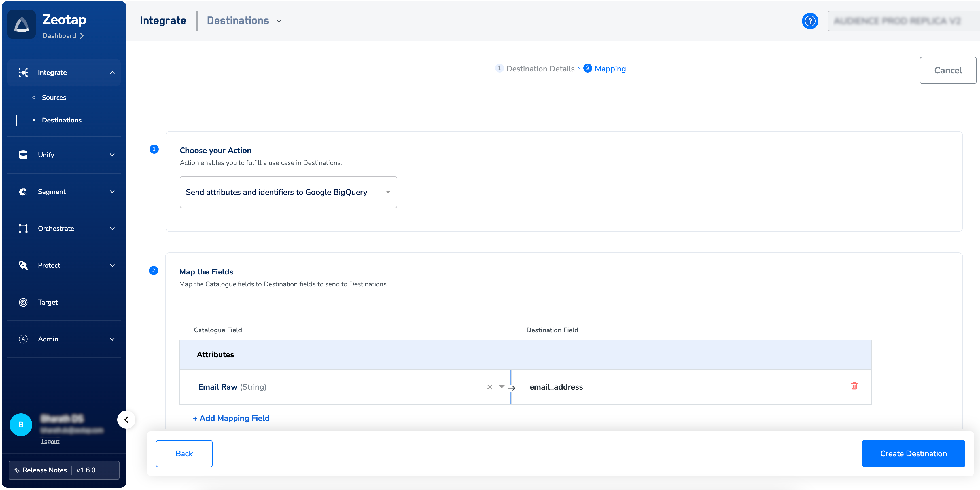Click the Create Destination button
This screenshot has height=490, width=980.
click(x=913, y=453)
